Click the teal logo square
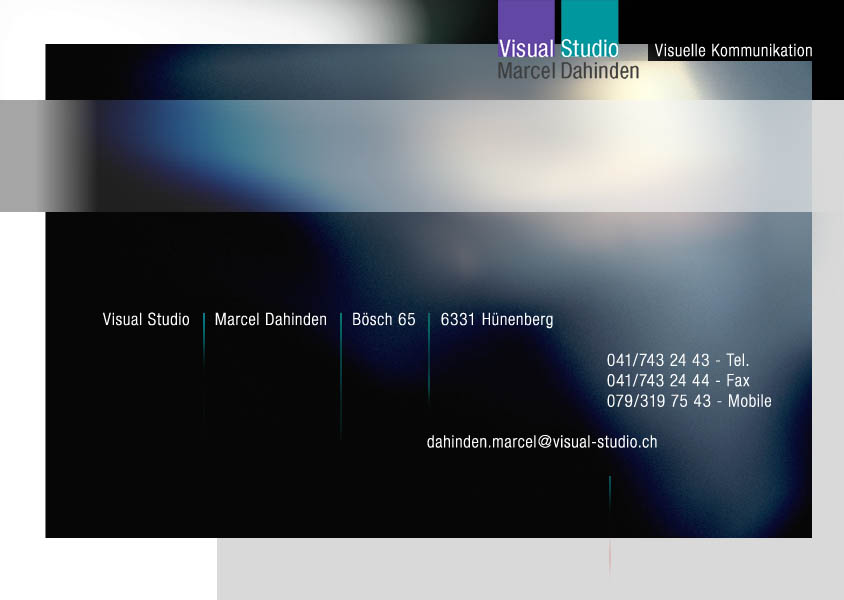This screenshot has height=600, width=844. (589, 28)
